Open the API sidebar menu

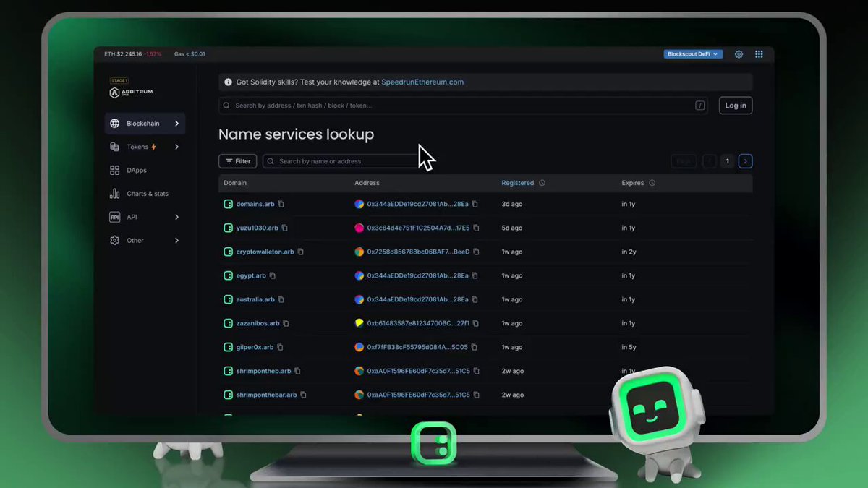(145, 217)
